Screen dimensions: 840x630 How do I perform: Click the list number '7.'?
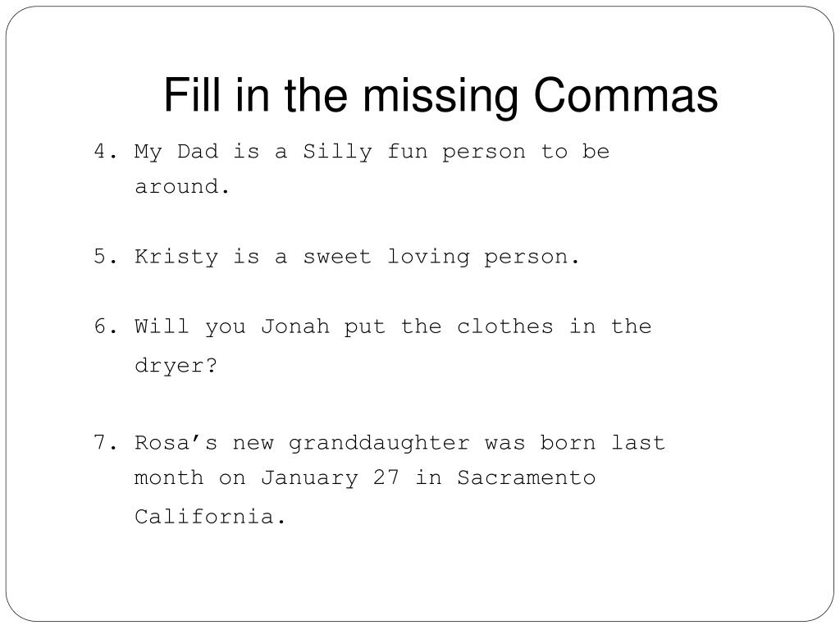click(x=106, y=443)
